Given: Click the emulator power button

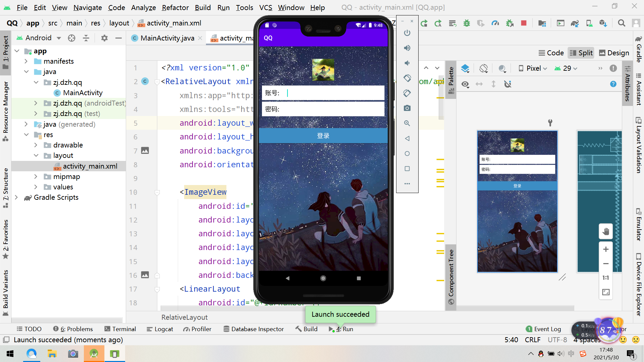Looking at the screenshot, I should [407, 33].
